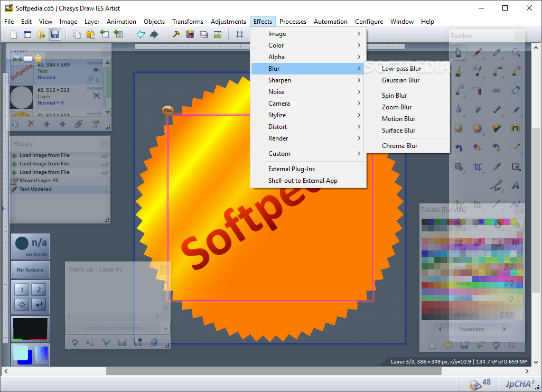
Task: Click the paperclip attach icon under layers
Action: (x=79, y=124)
